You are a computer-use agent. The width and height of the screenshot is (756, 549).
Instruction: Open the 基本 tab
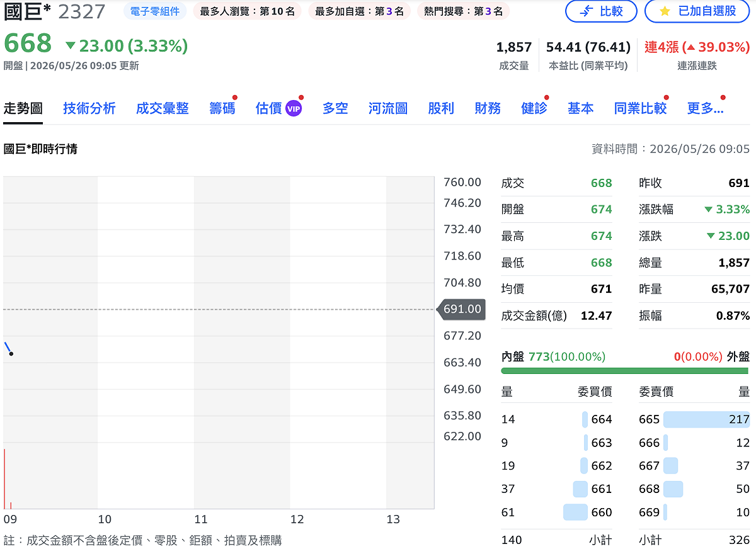pos(580,108)
